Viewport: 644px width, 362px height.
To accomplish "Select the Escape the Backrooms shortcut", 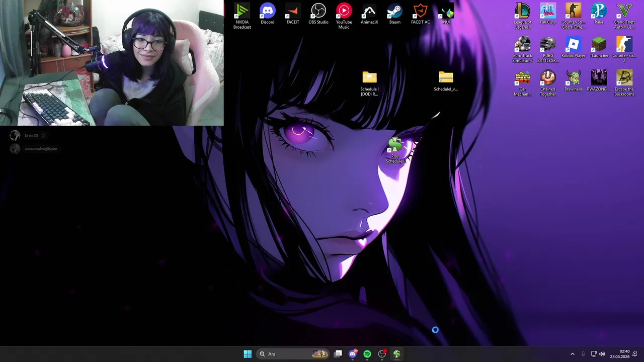I will tap(624, 83).
